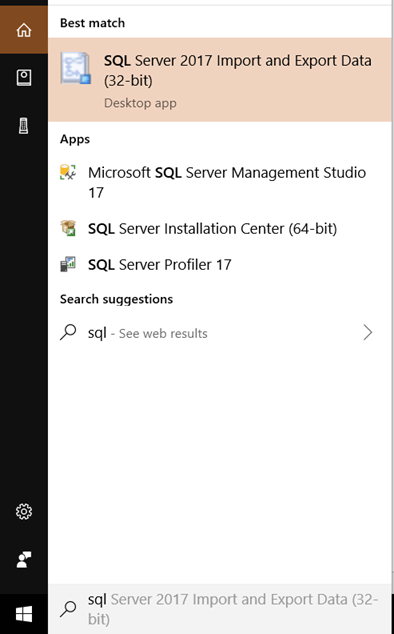Open the notebook icon in sidebar
Screen dimensions: 394x634
point(24,78)
